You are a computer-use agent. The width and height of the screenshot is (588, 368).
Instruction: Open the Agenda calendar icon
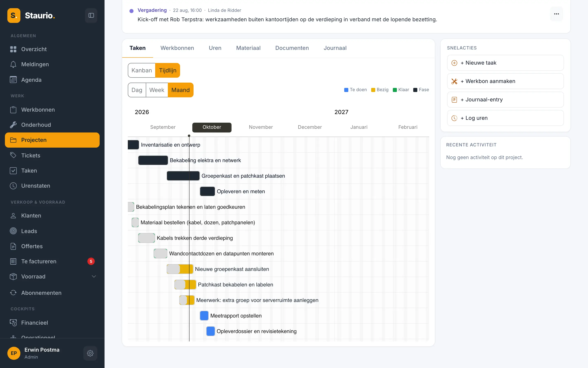[13, 80]
